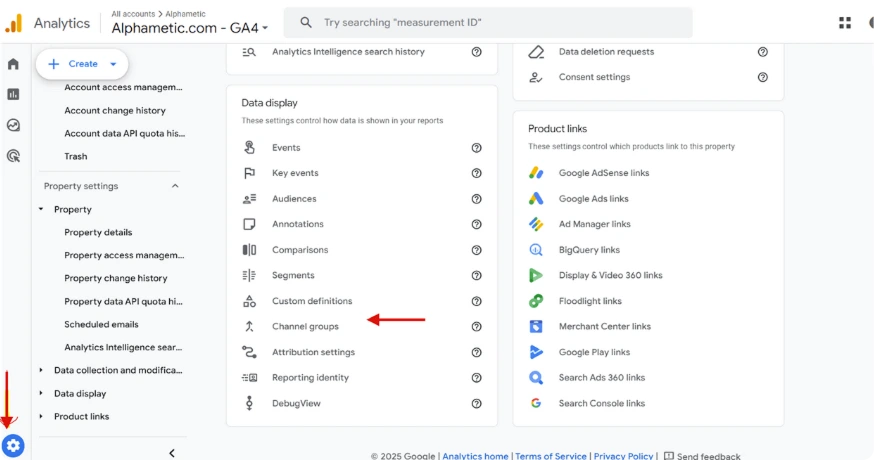Collapse Property tree node
Viewport: 874px width, 460px height.
[41, 210]
